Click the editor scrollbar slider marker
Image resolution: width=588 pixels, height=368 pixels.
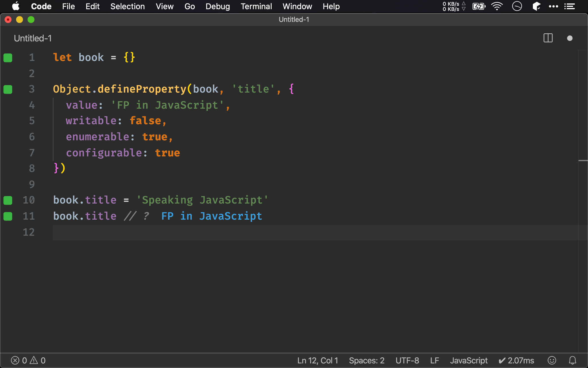(583, 160)
